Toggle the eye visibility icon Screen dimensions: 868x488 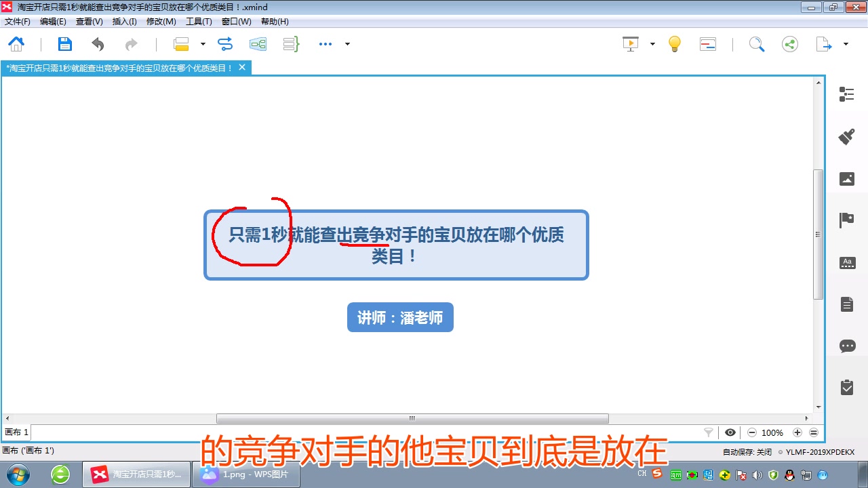coord(730,432)
